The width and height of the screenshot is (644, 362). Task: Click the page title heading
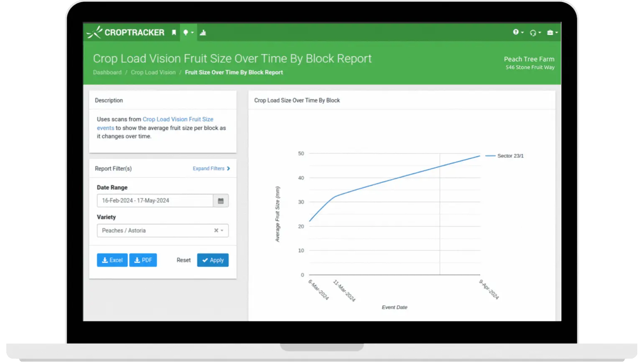[x=232, y=59]
